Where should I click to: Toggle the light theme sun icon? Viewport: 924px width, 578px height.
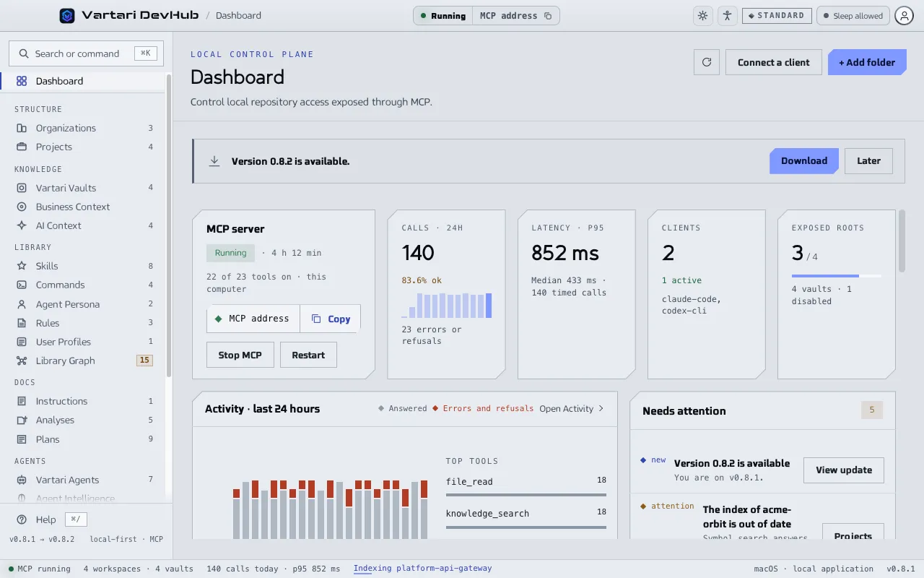(702, 16)
